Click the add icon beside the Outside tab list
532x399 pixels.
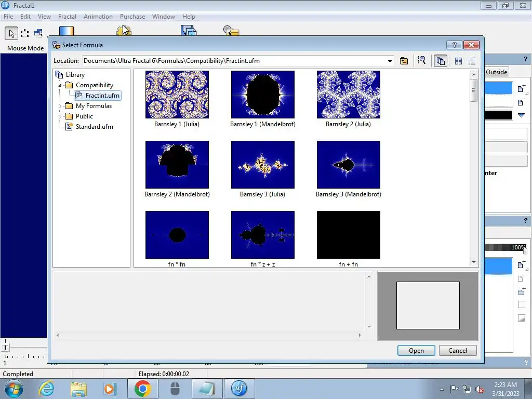coord(522,89)
